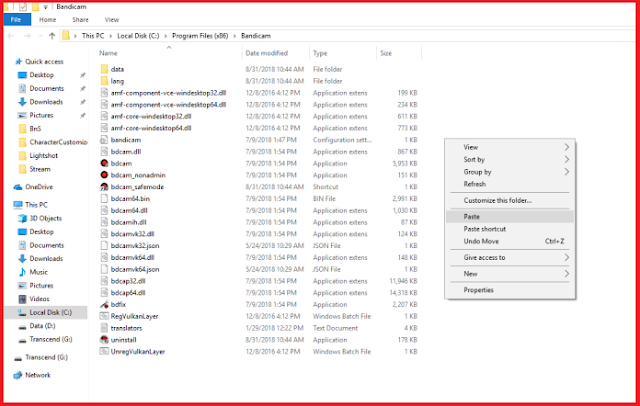Select the bdcam_safemode shortcut icon
Image resolution: width=640 pixels, height=406 pixels.
[x=104, y=187]
